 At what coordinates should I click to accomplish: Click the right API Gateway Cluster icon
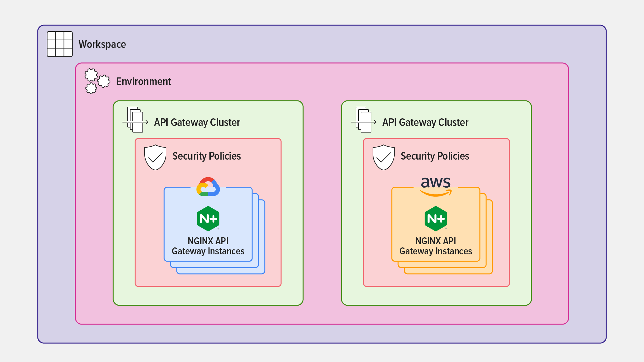pos(364,120)
